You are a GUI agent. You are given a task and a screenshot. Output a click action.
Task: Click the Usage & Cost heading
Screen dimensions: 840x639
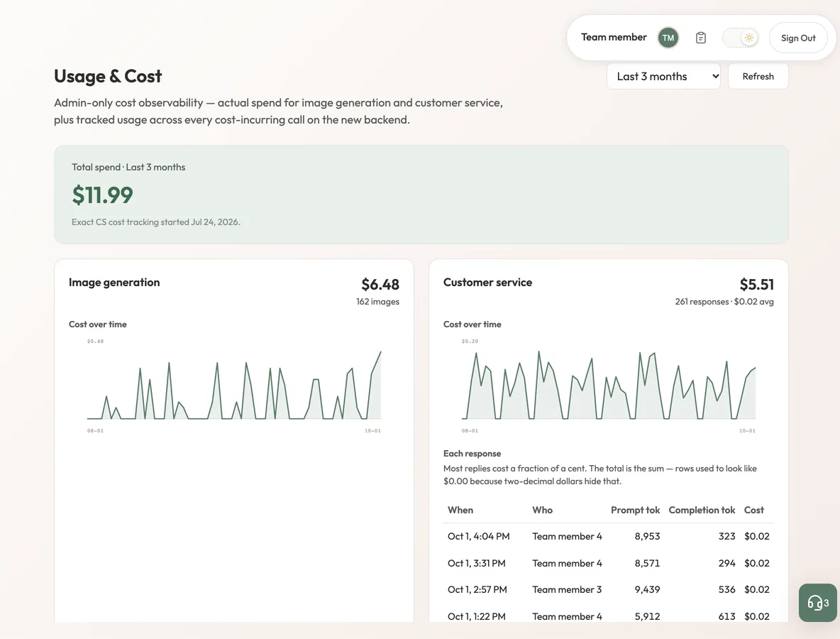(108, 76)
